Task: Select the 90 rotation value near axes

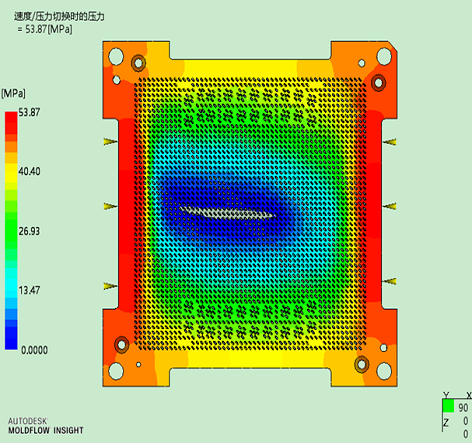Action: click(463, 407)
